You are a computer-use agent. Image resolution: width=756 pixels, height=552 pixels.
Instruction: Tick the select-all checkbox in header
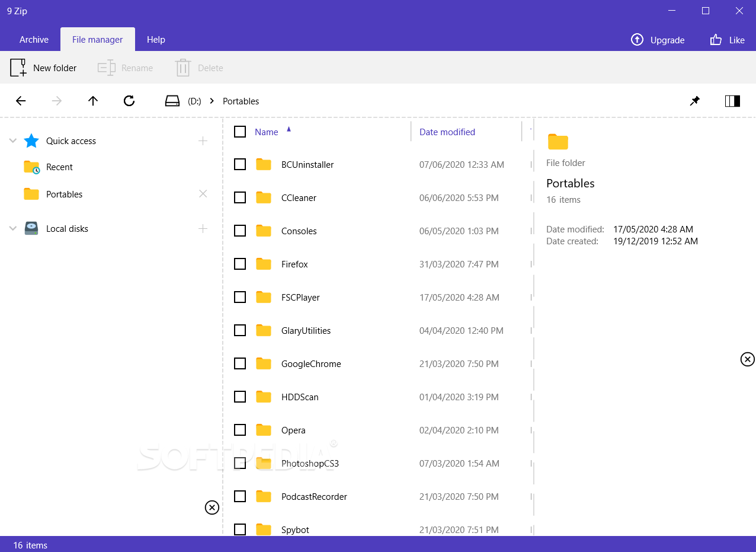tap(240, 132)
